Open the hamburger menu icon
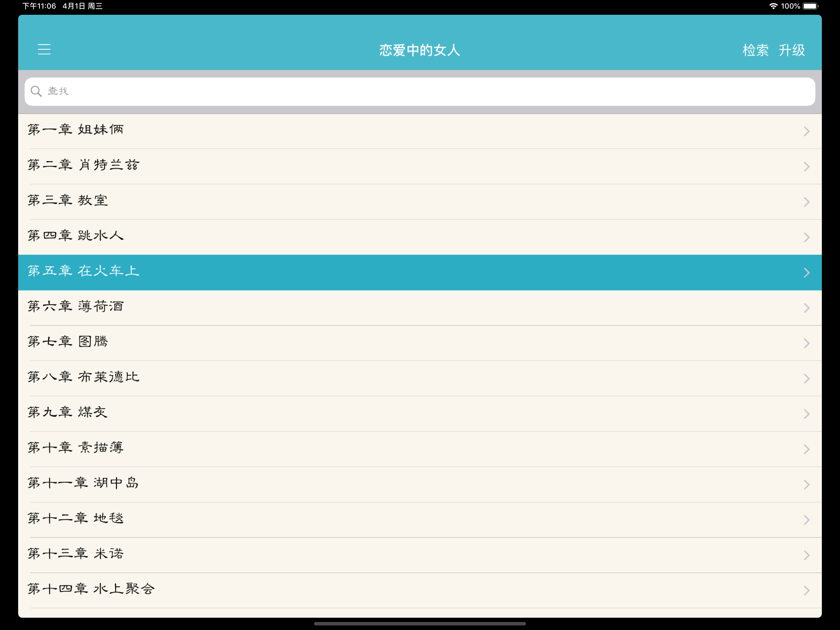Screen dimensions: 840x630 (44, 50)
